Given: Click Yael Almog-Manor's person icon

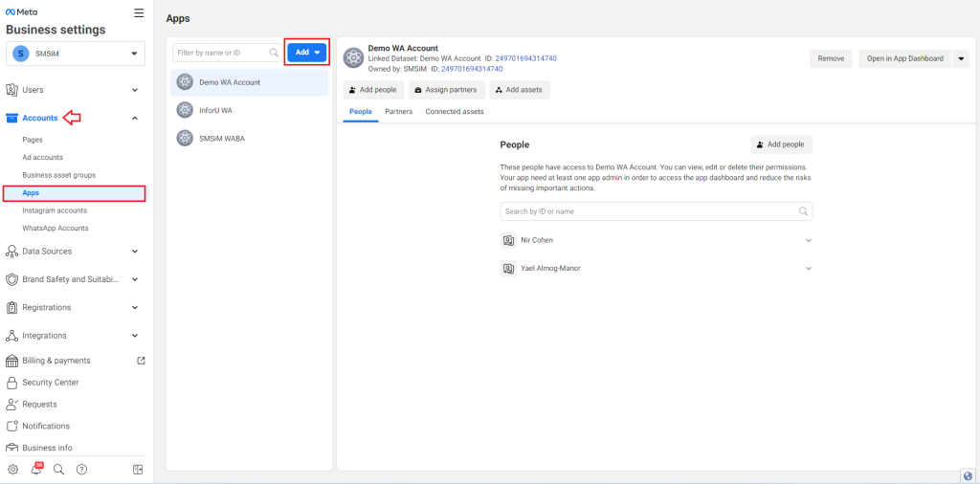Looking at the screenshot, I should click(x=508, y=269).
